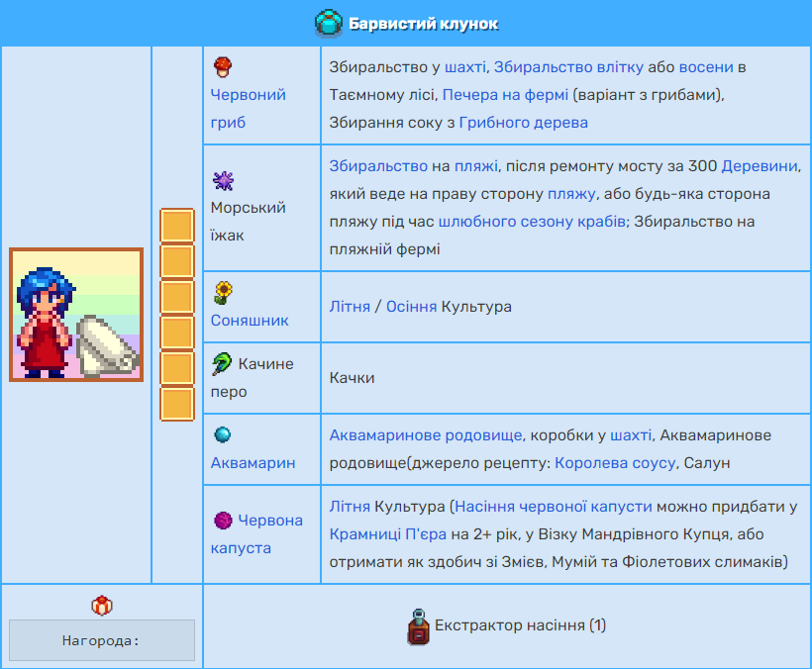812x669 pixels.
Task: Click the шахті link in aquamarine row
Action: [x=631, y=435]
